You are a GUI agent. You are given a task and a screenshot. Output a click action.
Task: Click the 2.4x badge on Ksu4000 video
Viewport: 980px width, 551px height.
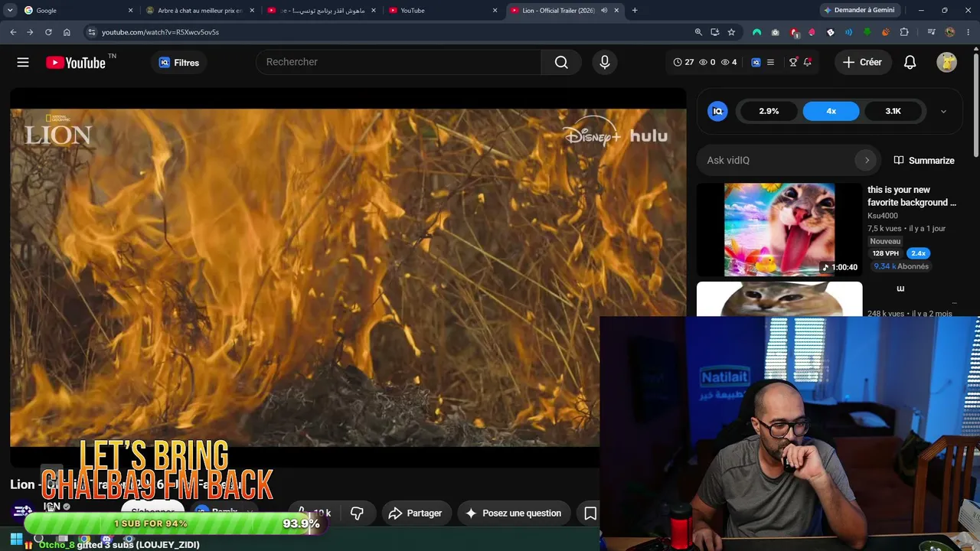918,253
